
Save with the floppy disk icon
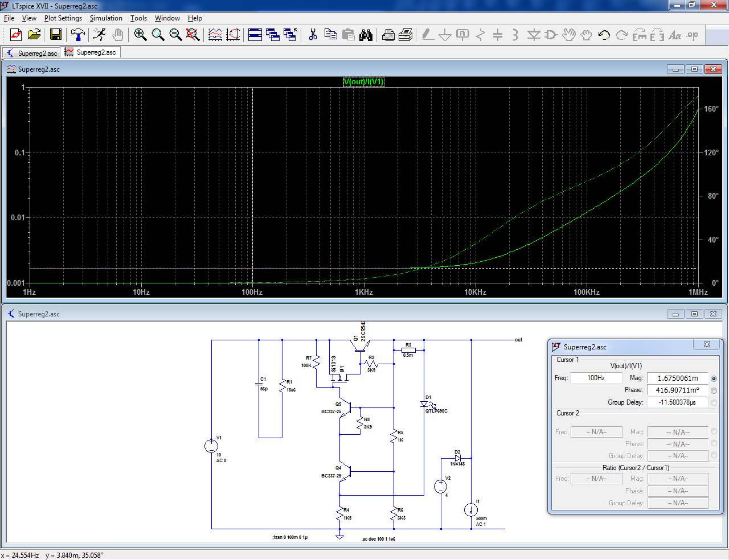[56, 35]
